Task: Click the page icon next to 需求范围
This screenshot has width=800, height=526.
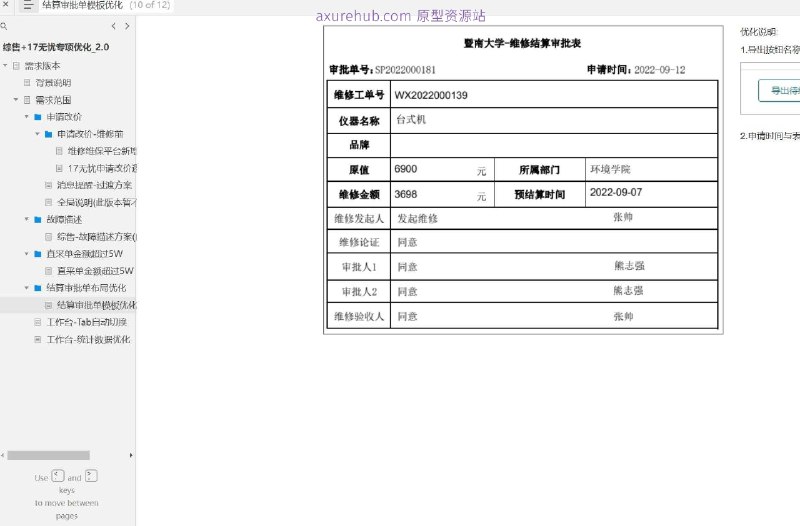Action: click(27, 99)
